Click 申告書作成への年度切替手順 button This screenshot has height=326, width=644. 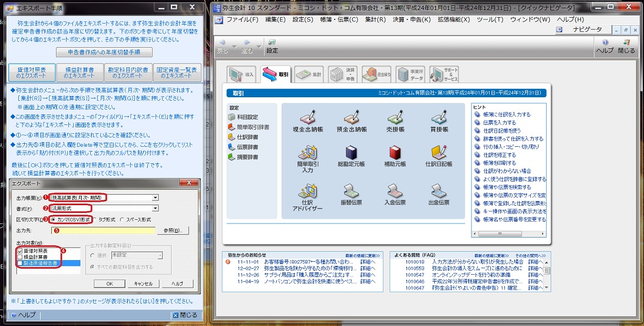coord(104,52)
